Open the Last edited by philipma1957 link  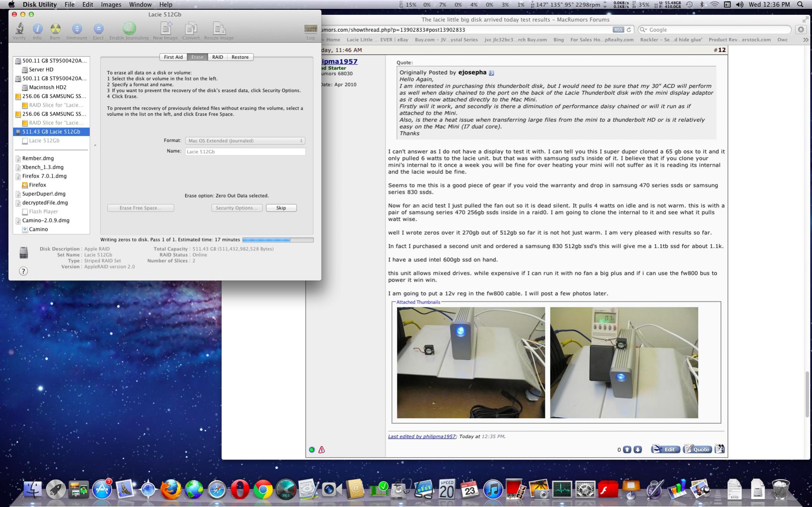[x=422, y=436]
